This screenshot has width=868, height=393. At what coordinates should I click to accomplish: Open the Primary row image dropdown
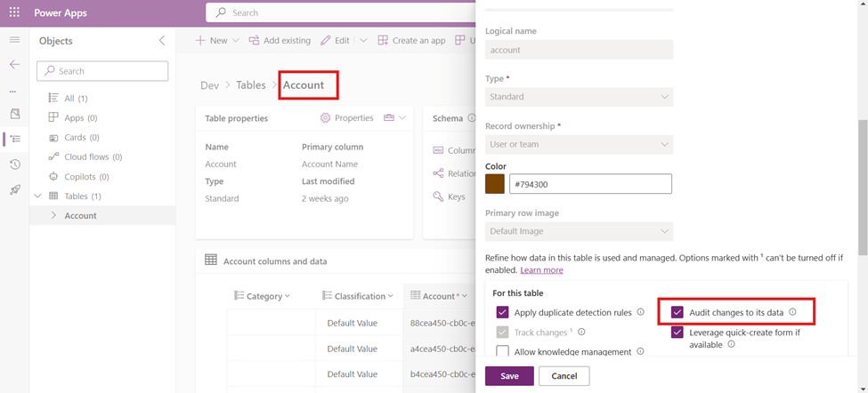click(579, 231)
